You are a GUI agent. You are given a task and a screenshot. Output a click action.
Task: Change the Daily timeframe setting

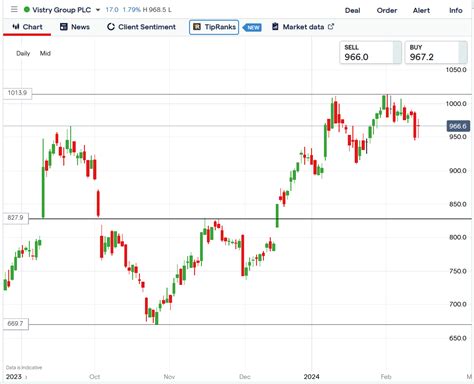pos(23,53)
